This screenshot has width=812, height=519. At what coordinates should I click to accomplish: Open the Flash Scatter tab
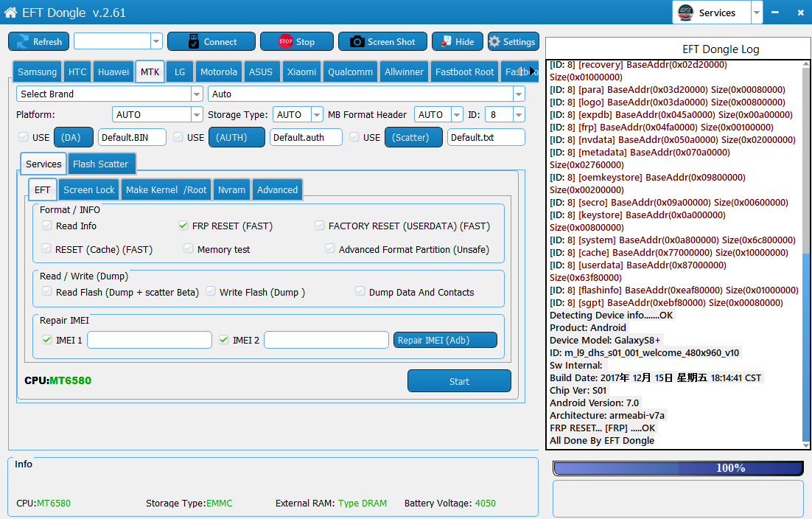[100, 164]
